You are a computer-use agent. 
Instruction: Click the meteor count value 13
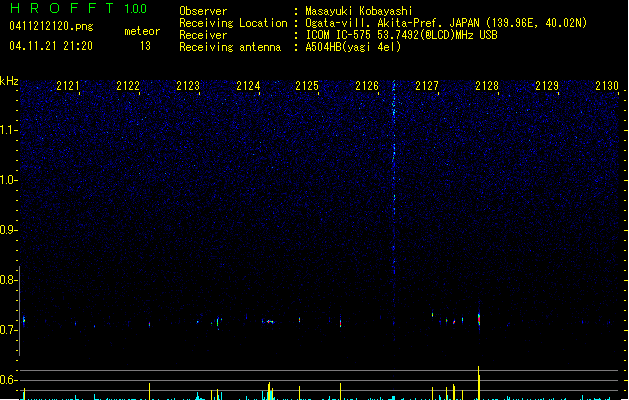tap(145, 46)
